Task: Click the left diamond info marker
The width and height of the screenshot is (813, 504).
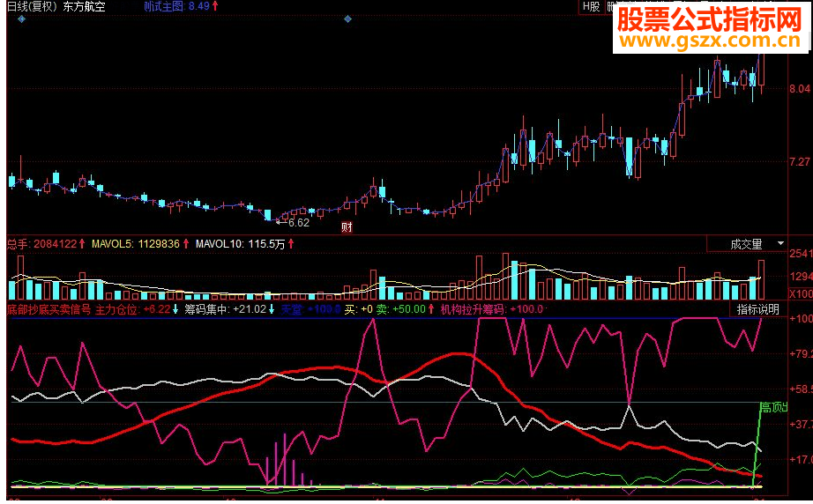Action: coord(21,19)
